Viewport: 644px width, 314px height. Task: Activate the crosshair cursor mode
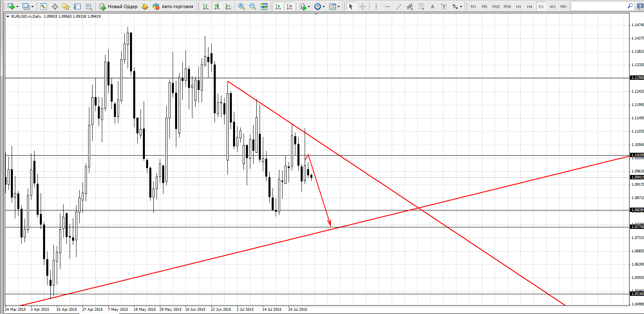362,6
